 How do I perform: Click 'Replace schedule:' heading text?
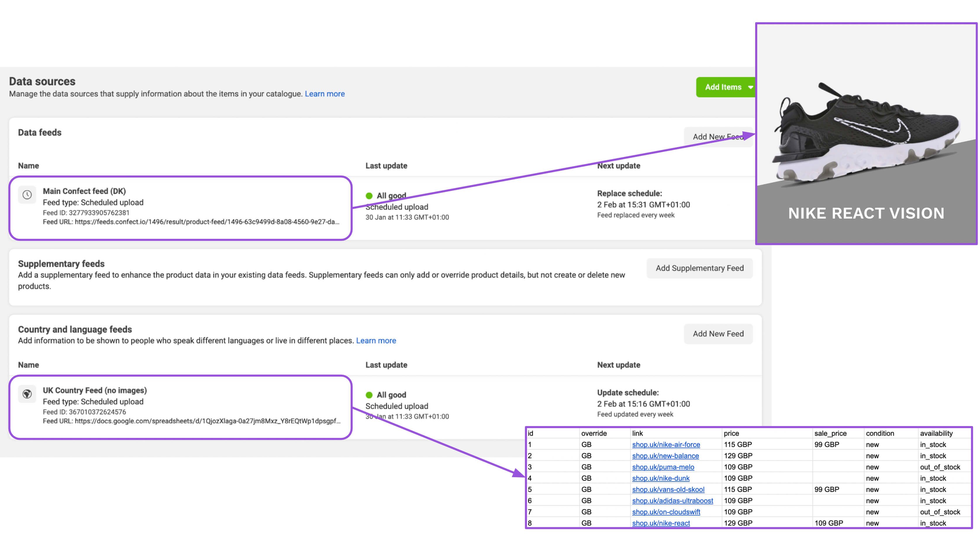click(630, 193)
